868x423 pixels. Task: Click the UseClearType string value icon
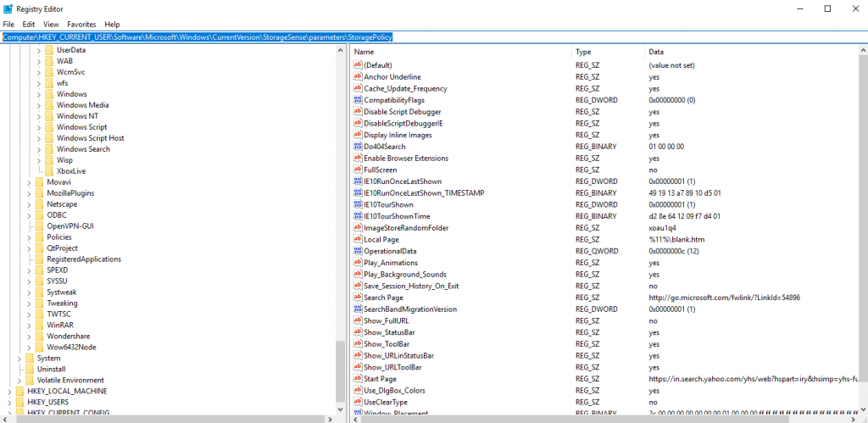(x=358, y=403)
